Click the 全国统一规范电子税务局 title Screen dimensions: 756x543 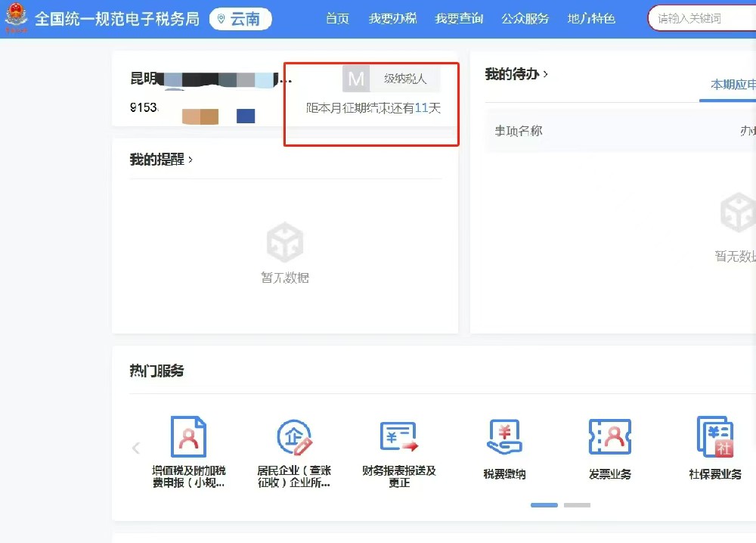tap(117, 19)
